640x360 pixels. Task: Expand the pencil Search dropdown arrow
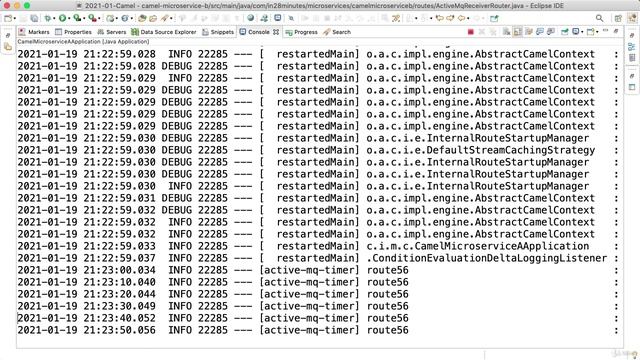point(171,19)
